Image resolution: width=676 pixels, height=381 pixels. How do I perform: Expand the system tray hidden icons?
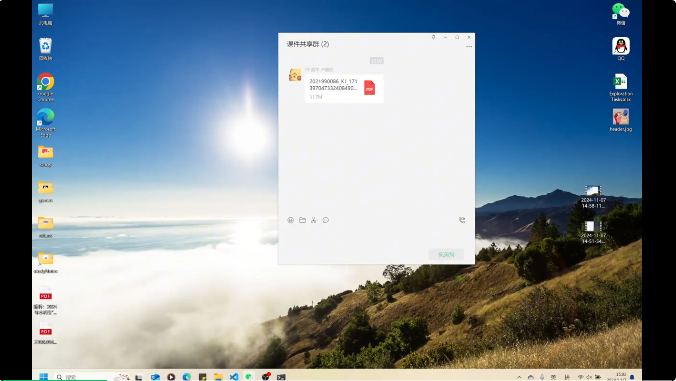coord(519,377)
